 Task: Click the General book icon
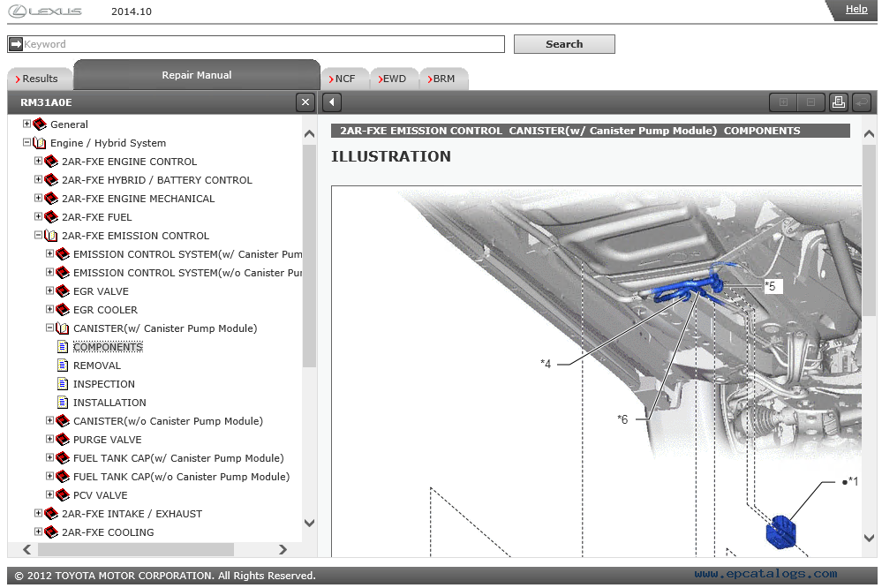(40, 124)
